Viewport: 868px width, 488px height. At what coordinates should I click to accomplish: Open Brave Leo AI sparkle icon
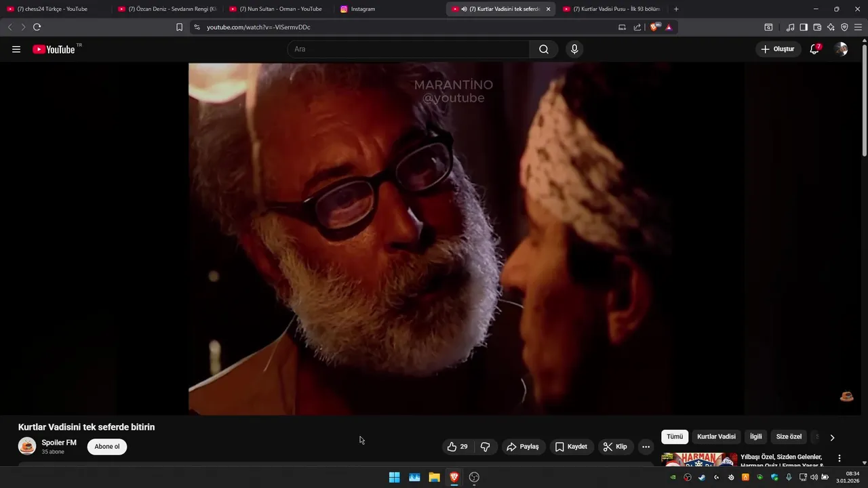click(x=831, y=27)
